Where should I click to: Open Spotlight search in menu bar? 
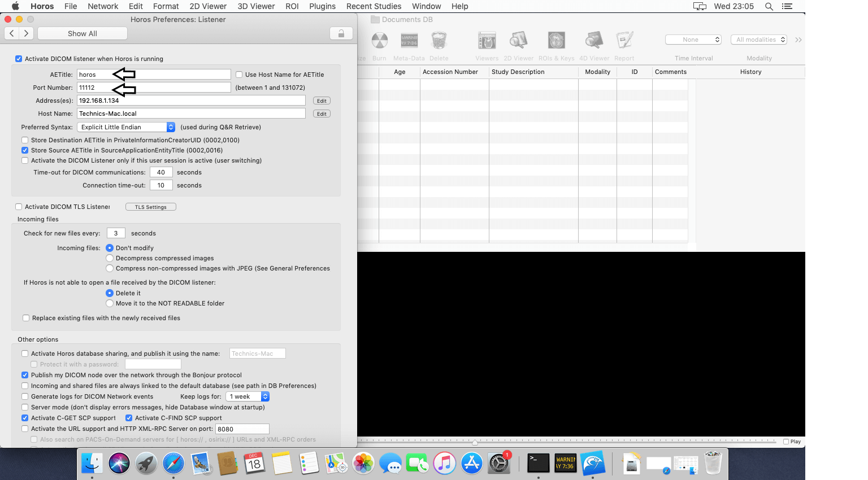coord(769,6)
